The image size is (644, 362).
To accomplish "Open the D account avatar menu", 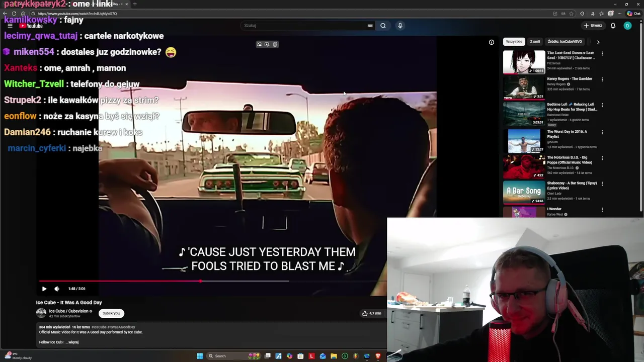I will click(x=627, y=26).
